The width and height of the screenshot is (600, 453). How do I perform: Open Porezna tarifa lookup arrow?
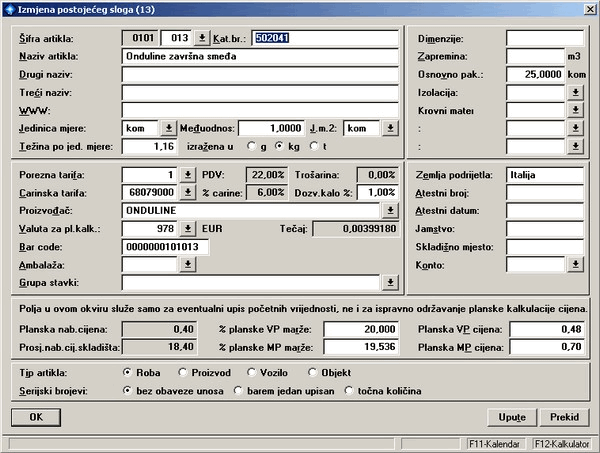click(188, 175)
